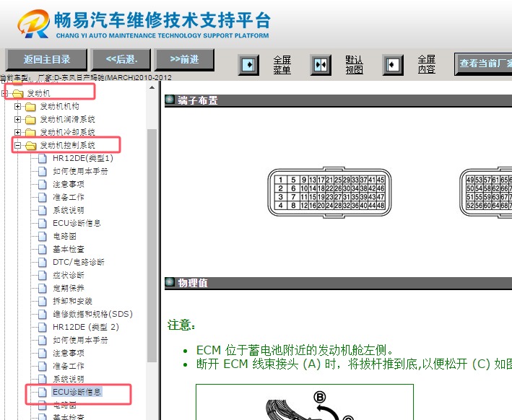Click the document icon beside 症状诊断
This screenshot has height=420, width=512.
point(43,275)
